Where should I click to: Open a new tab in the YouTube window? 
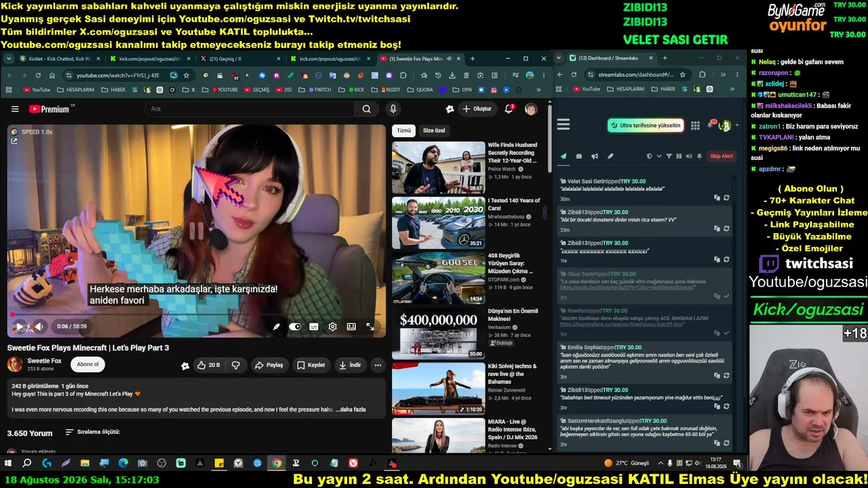click(473, 59)
